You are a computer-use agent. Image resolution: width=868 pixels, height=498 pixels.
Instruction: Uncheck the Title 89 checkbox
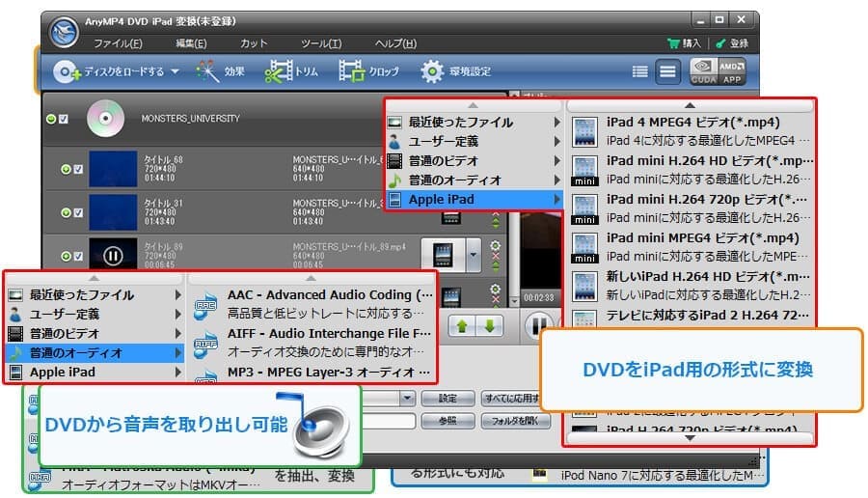tap(78, 257)
